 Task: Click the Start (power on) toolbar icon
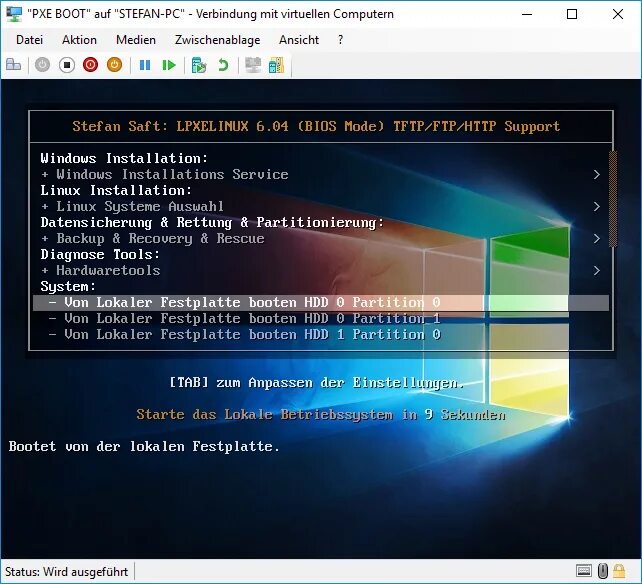pyautogui.click(x=42, y=65)
